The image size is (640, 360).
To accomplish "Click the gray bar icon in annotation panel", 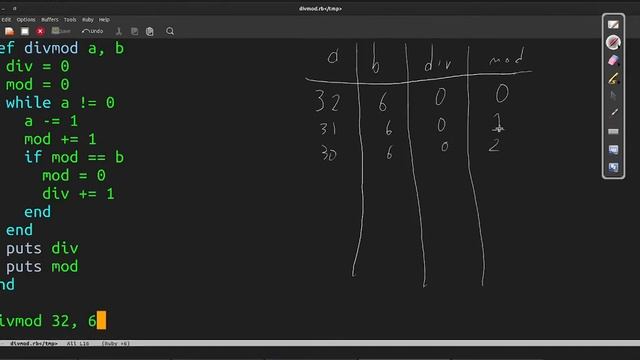I will pos(613,131).
